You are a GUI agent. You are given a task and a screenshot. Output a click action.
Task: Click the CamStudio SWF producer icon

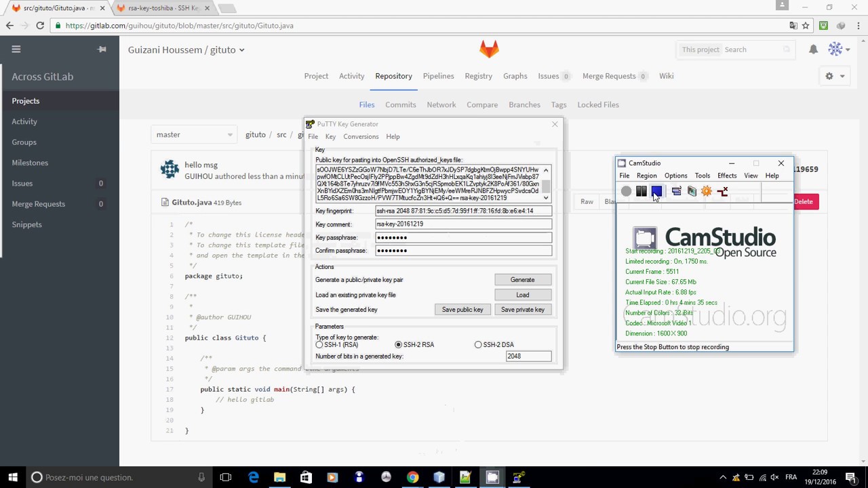[692, 192]
